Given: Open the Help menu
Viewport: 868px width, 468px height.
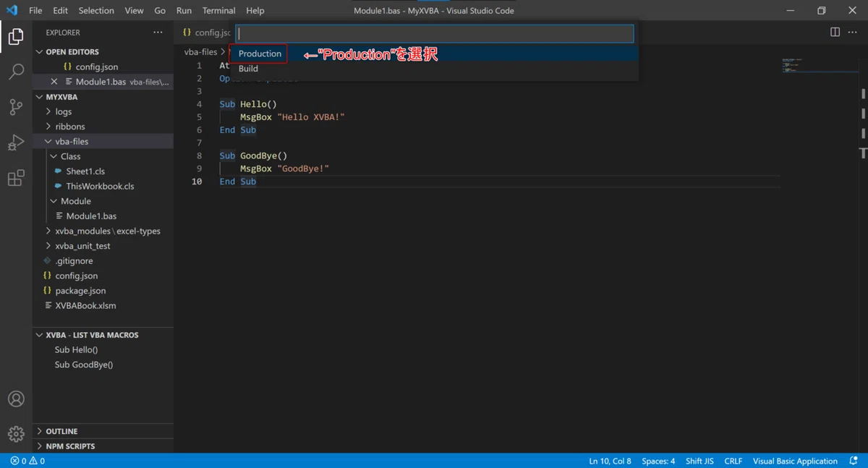Looking at the screenshot, I should [255, 11].
